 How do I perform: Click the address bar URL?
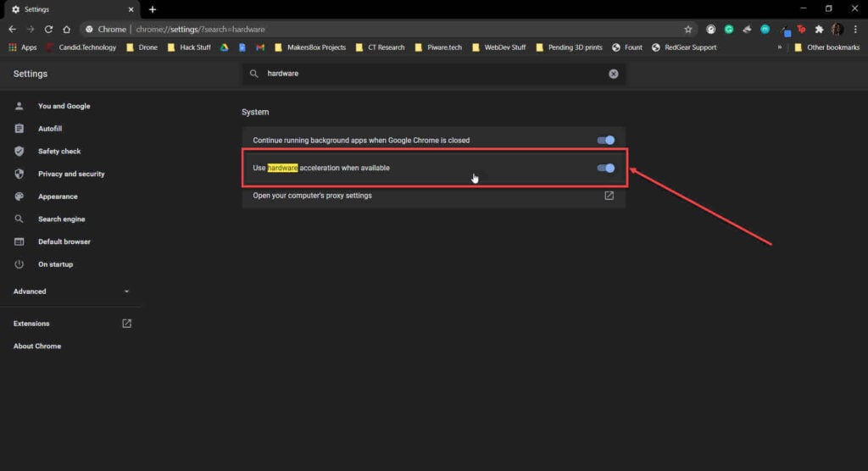click(x=200, y=30)
